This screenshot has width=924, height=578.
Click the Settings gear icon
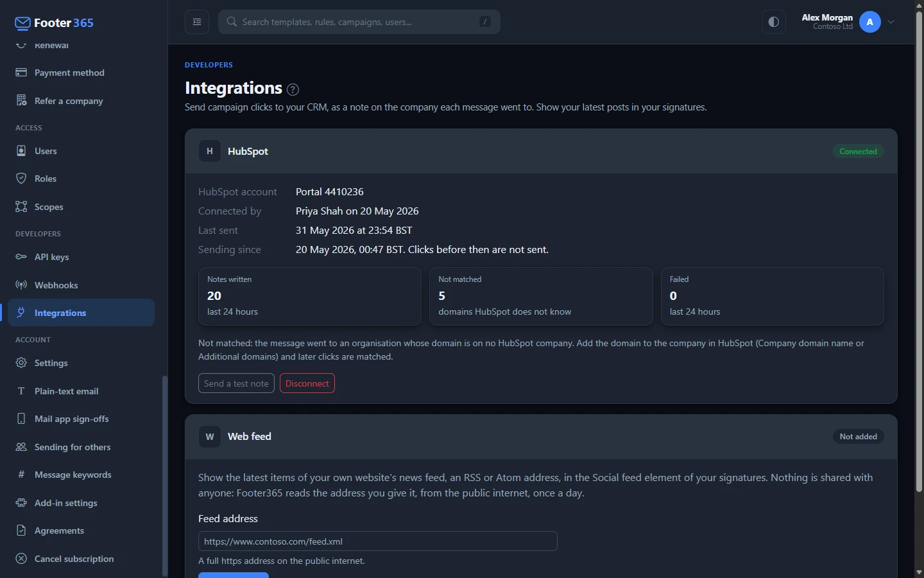click(x=21, y=363)
